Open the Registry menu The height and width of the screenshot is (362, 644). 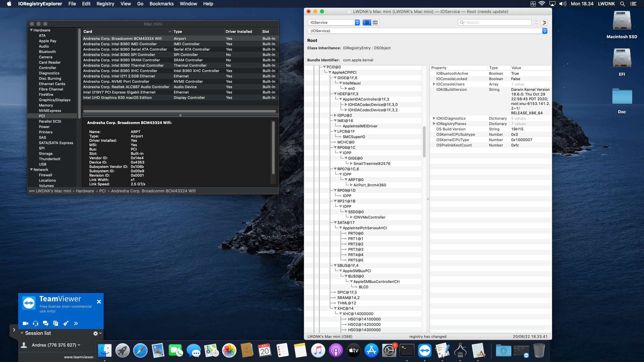pyautogui.click(x=105, y=4)
